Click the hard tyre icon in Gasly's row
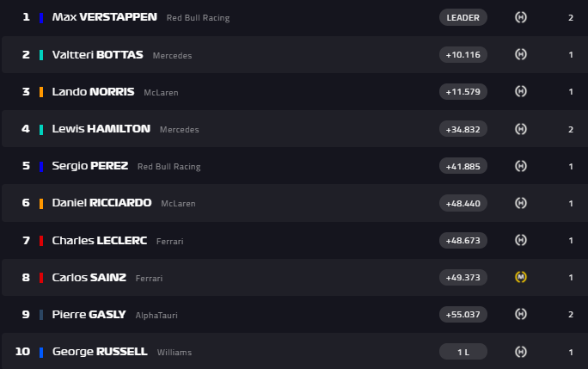 [520, 314]
